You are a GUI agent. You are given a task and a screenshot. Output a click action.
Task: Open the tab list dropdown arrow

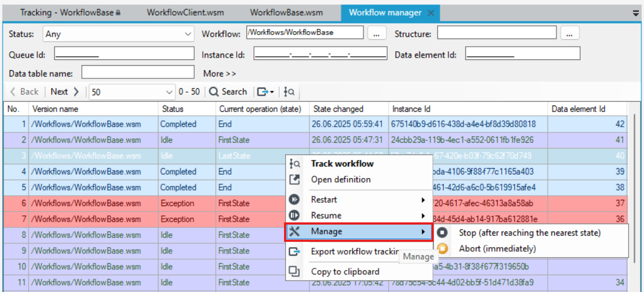tap(635, 13)
